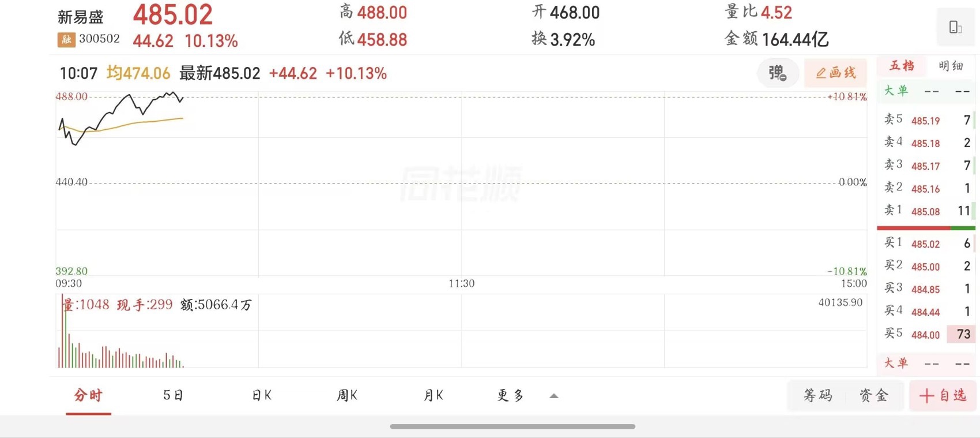Open the 资金 capital flow panel
Screen dimensions: 980x438
[874, 395]
